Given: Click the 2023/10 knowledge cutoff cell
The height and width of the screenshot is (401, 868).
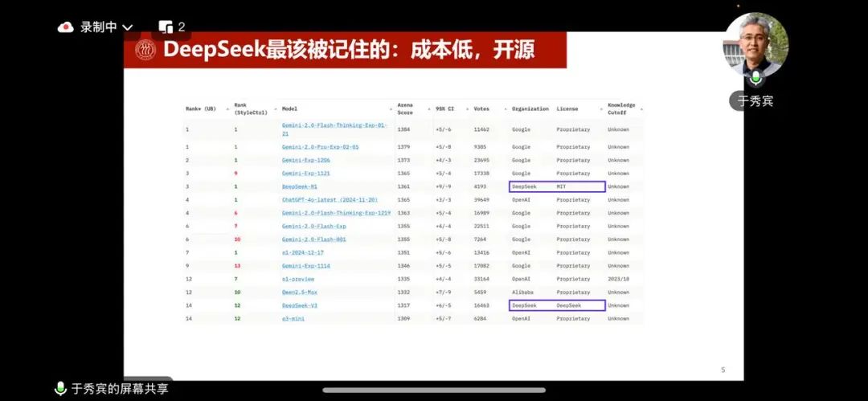Looking at the screenshot, I should (618, 279).
